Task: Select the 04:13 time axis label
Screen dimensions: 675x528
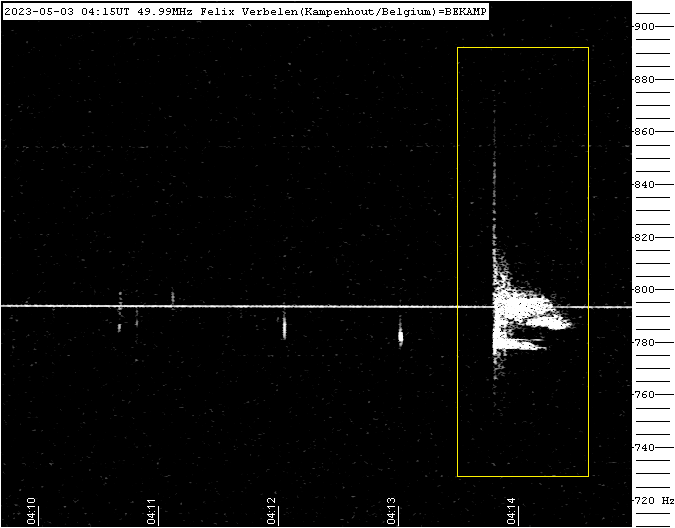Action: pyautogui.click(x=391, y=511)
